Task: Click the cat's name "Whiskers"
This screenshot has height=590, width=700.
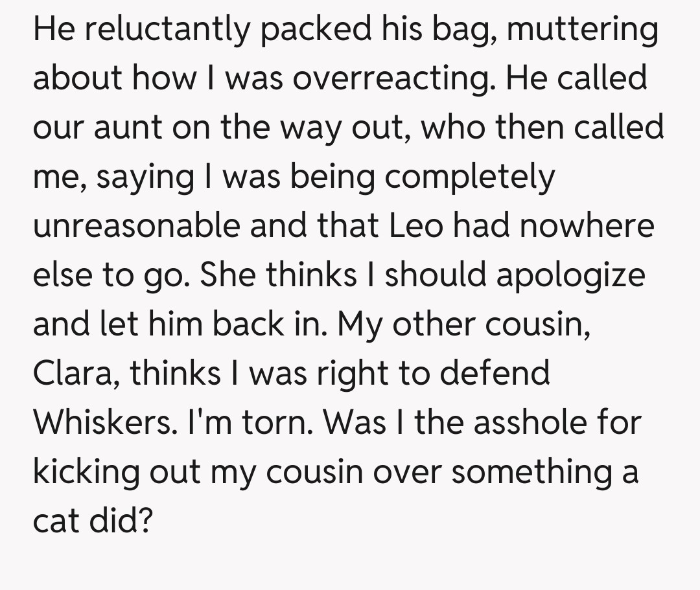Action: point(106,422)
